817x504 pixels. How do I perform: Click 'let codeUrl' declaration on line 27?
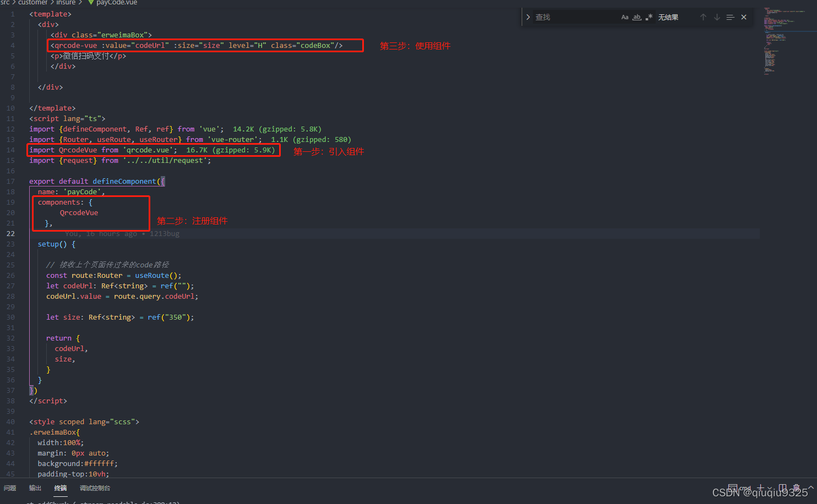69,286
